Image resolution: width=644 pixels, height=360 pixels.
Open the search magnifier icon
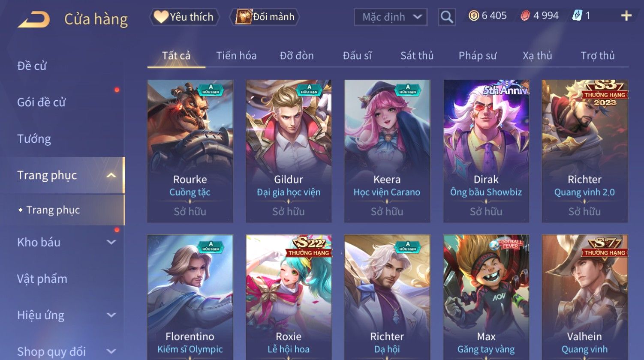447,17
